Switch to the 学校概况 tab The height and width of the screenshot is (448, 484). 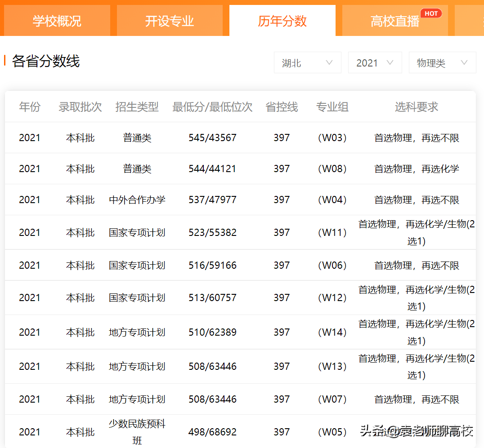pos(56,21)
